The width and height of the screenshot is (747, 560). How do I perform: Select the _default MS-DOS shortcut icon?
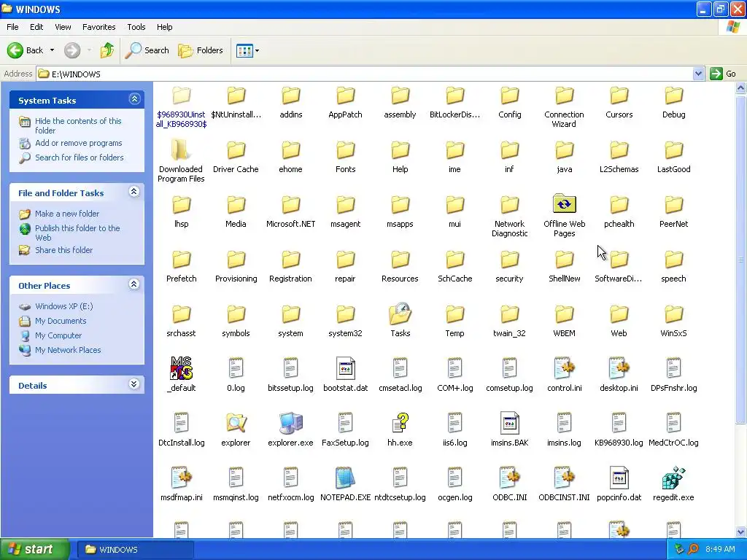[181, 368]
